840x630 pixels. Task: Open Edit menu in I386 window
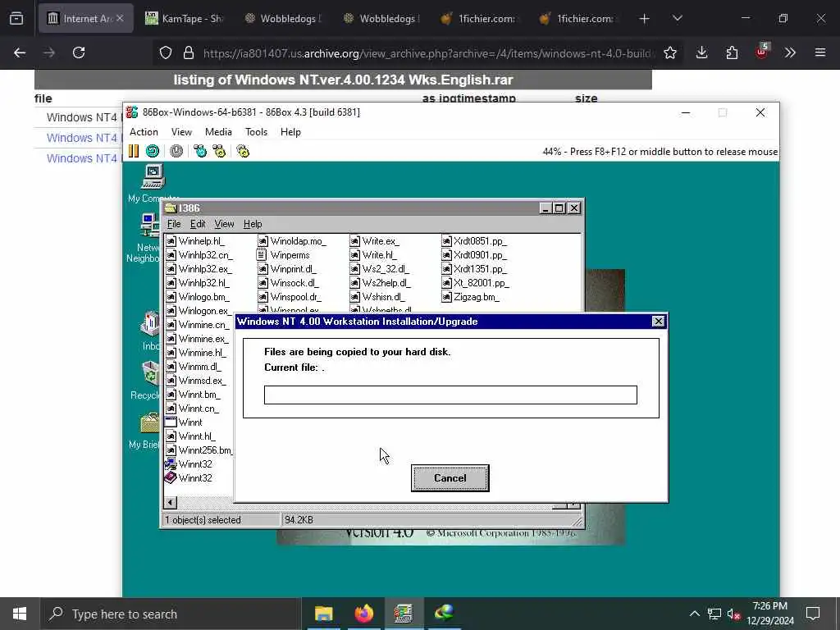[198, 224]
